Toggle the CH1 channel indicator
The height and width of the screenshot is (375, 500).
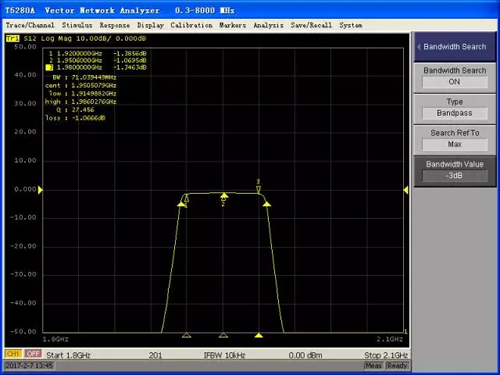pos(13,354)
